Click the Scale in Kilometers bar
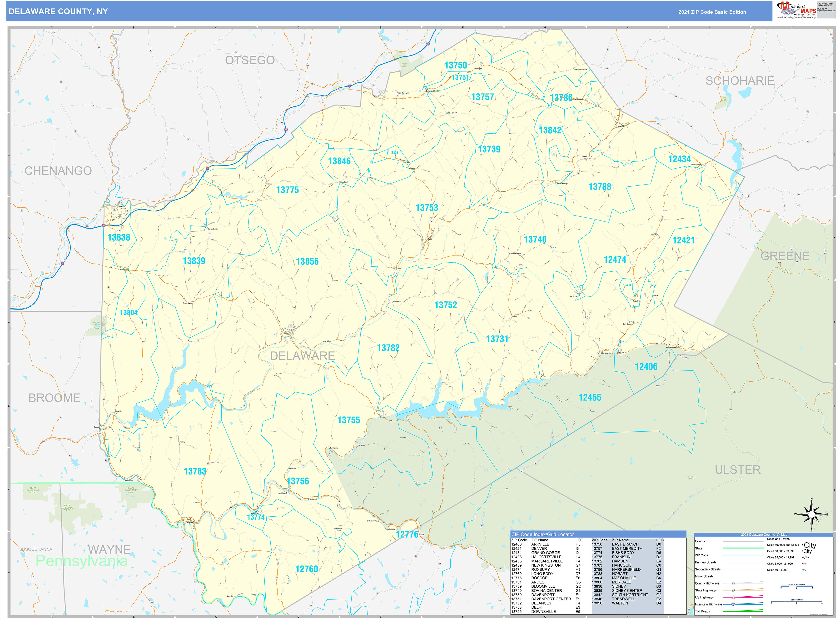Image resolution: width=840 pixels, height=619 pixels. click(x=796, y=586)
